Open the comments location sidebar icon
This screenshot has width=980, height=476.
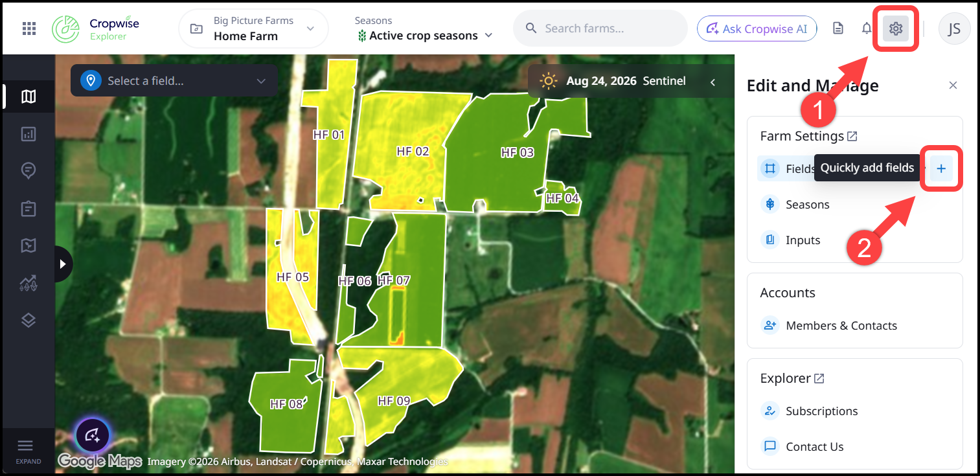(28, 171)
